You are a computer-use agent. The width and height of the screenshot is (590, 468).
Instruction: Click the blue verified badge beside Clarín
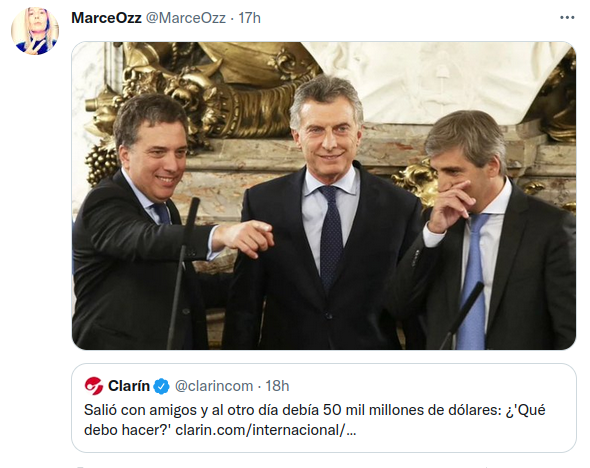pyautogui.click(x=162, y=386)
